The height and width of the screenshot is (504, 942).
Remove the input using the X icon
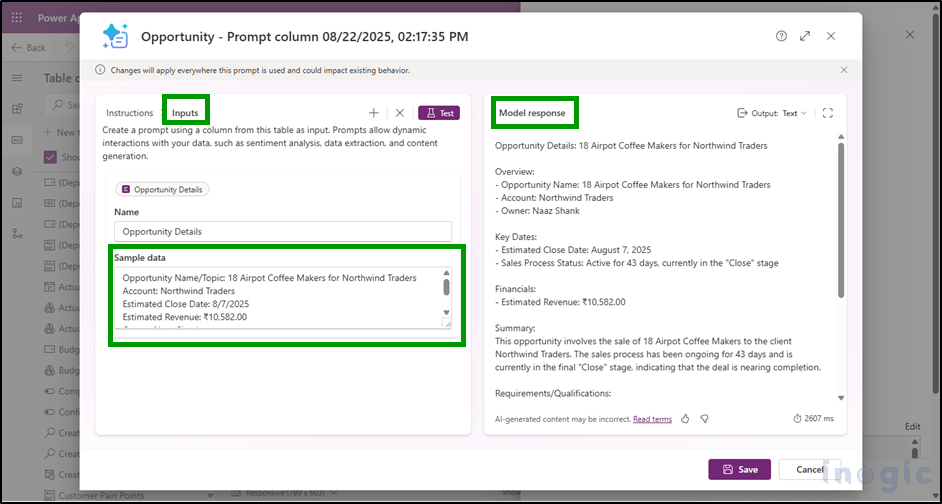point(400,112)
